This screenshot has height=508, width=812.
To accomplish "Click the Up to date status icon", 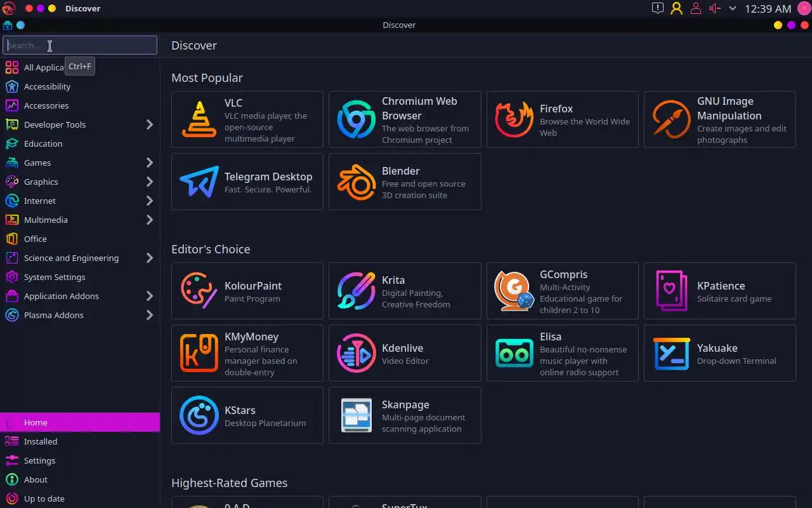I will (x=11, y=498).
